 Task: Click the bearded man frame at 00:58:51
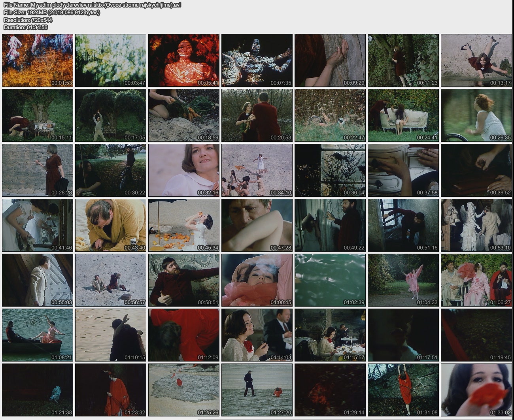184,280
